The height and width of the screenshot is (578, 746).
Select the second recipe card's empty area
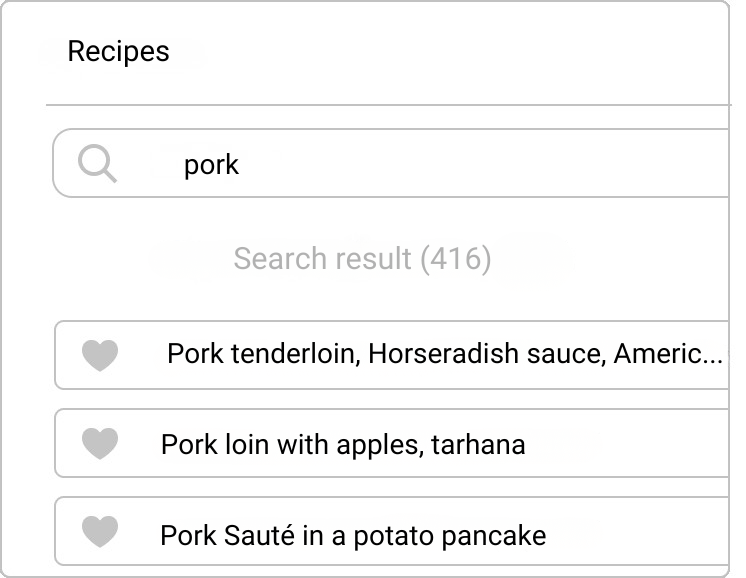click(628, 443)
